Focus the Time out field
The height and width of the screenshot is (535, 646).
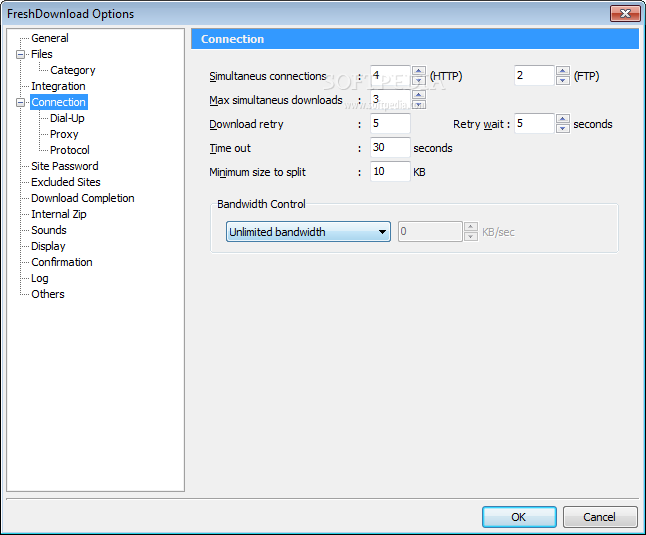[390, 147]
